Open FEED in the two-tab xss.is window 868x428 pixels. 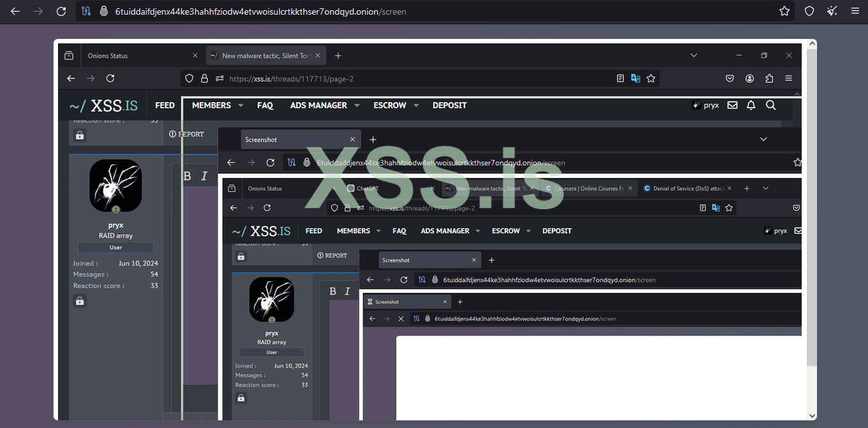(x=165, y=105)
